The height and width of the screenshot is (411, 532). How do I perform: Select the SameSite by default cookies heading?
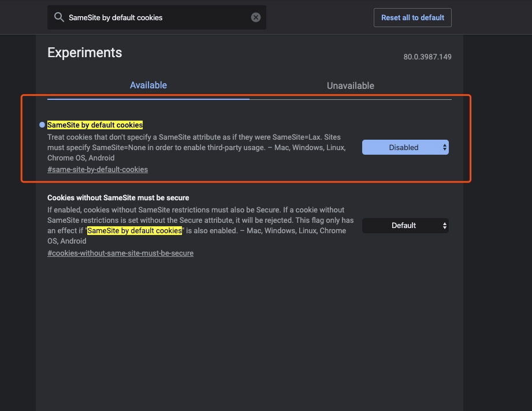coord(95,125)
